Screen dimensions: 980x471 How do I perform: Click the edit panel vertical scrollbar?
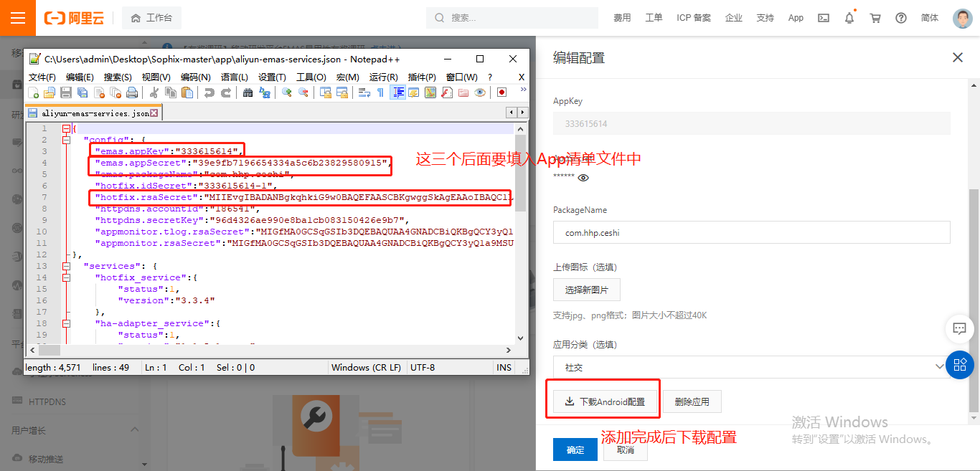click(974, 301)
